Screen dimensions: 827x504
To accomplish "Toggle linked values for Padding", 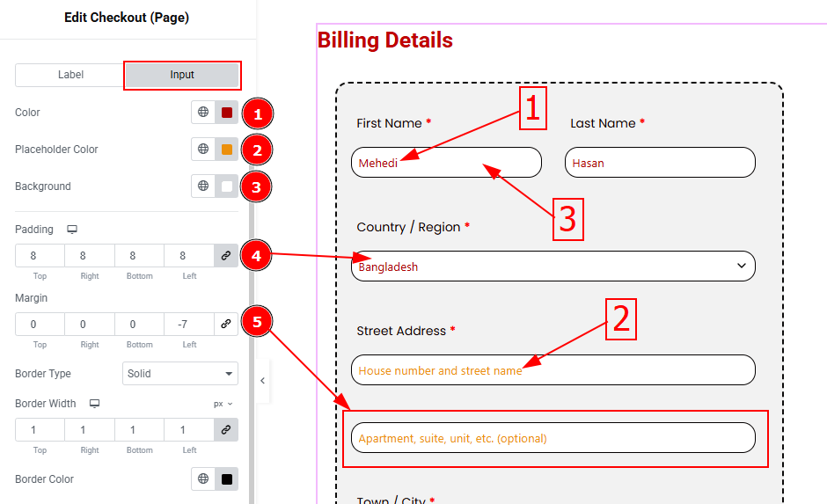I will click(226, 256).
